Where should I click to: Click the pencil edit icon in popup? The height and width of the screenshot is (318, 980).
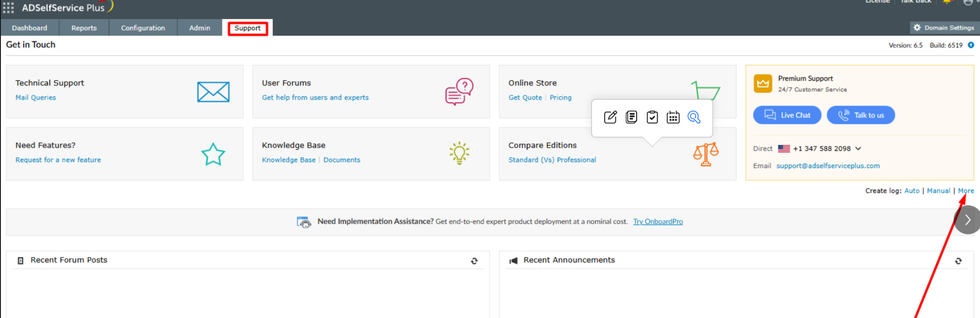(x=610, y=117)
